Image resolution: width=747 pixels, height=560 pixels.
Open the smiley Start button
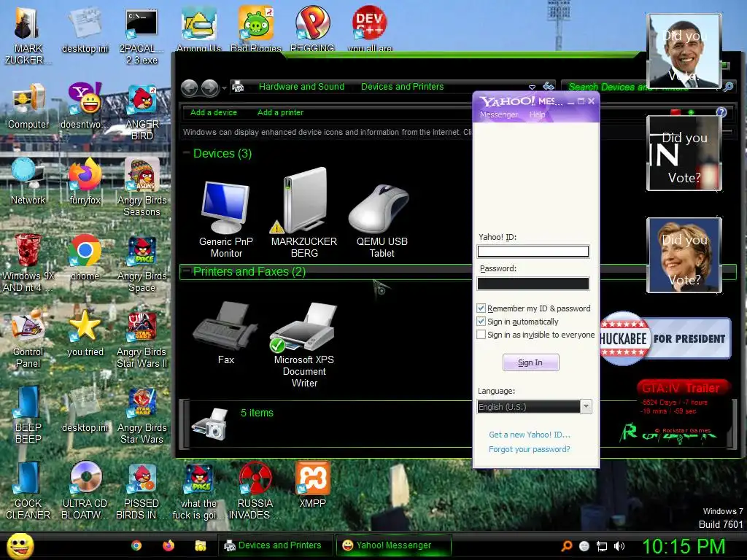20,545
